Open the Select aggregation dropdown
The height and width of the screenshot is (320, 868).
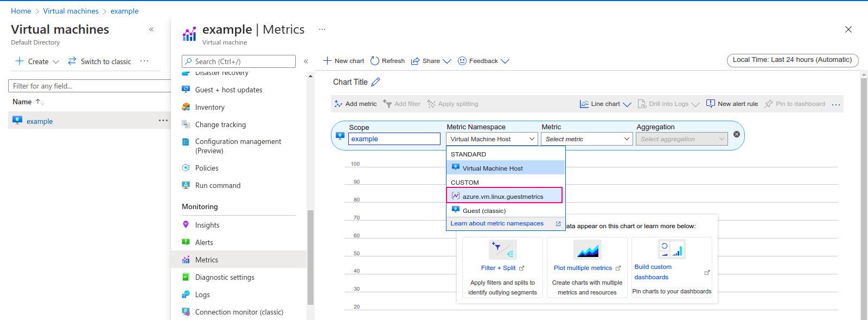coord(682,139)
